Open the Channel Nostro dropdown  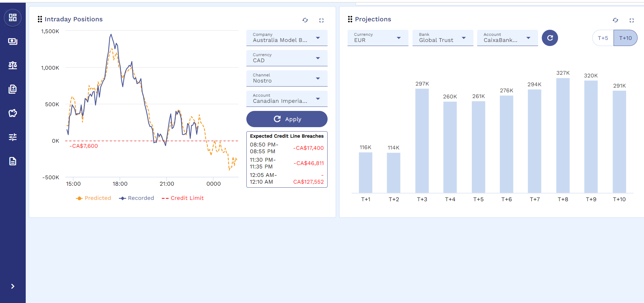tap(287, 78)
